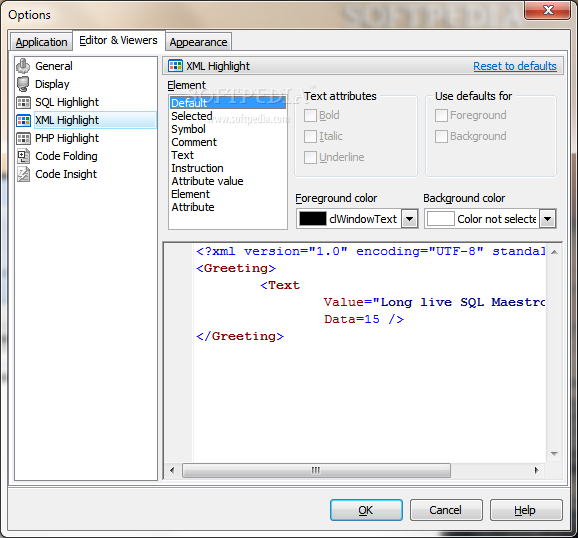Click the colored XML Highlight sidebar icon
This screenshot has height=538, width=578.
point(24,120)
